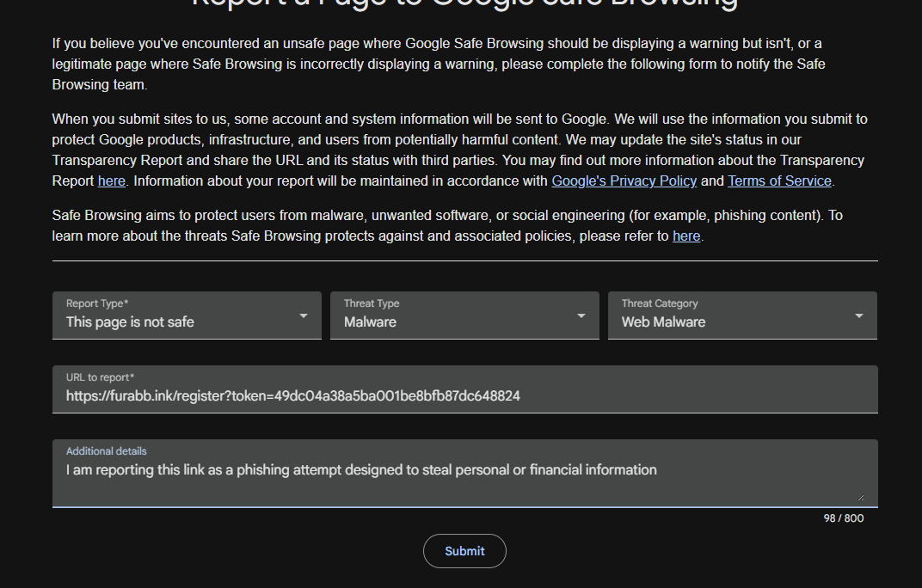Click the 'Additional details' field label

[x=106, y=451]
